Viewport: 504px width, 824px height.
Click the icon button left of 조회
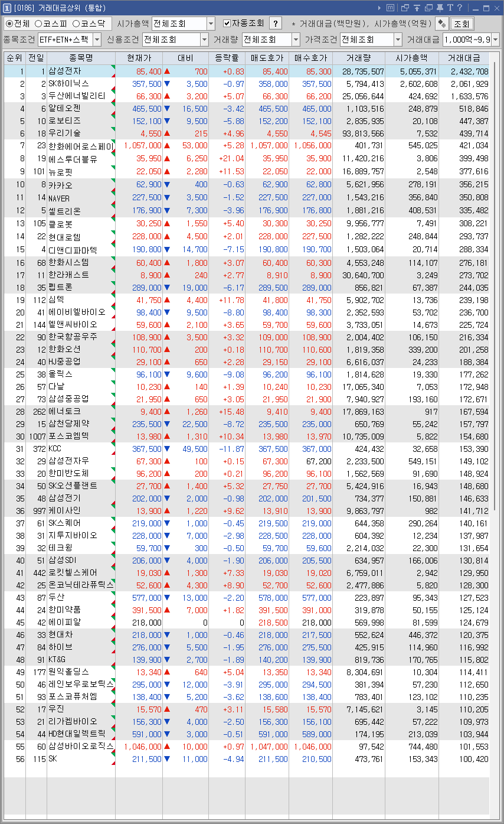tap(441, 24)
